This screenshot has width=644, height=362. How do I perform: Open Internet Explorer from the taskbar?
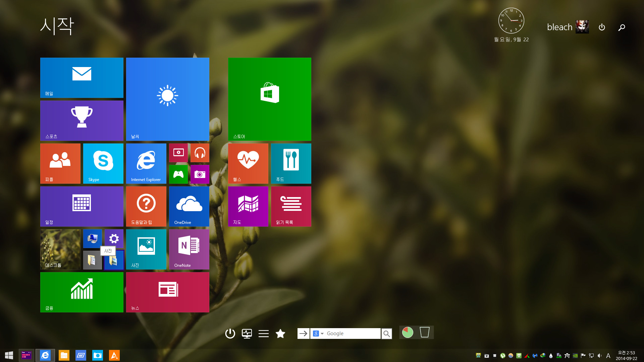[45, 355]
